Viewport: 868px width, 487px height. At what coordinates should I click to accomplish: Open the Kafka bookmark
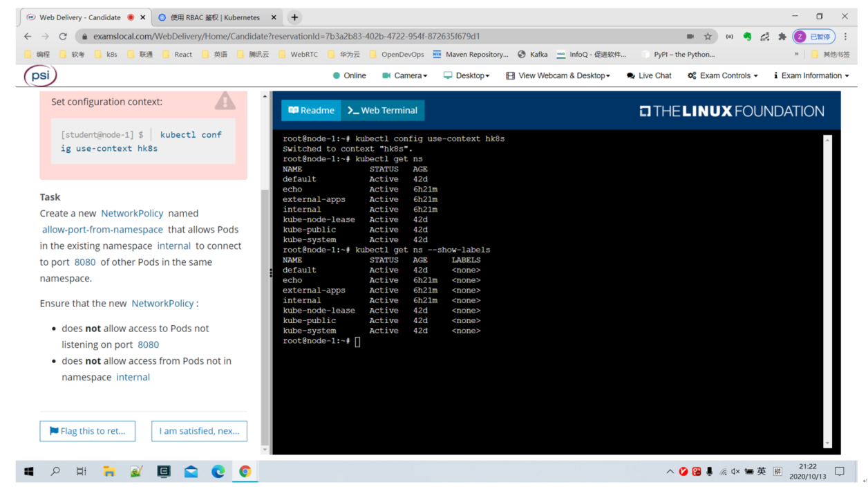(532, 54)
